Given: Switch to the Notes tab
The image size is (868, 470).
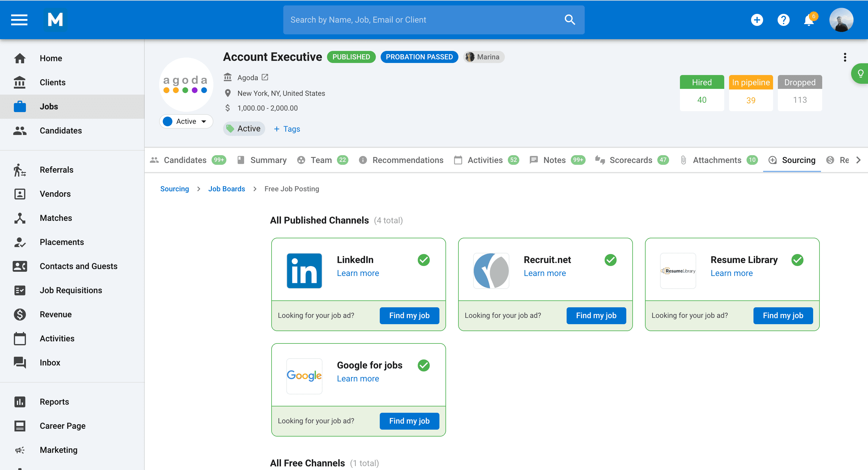Looking at the screenshot, I should tap(557, 160).
